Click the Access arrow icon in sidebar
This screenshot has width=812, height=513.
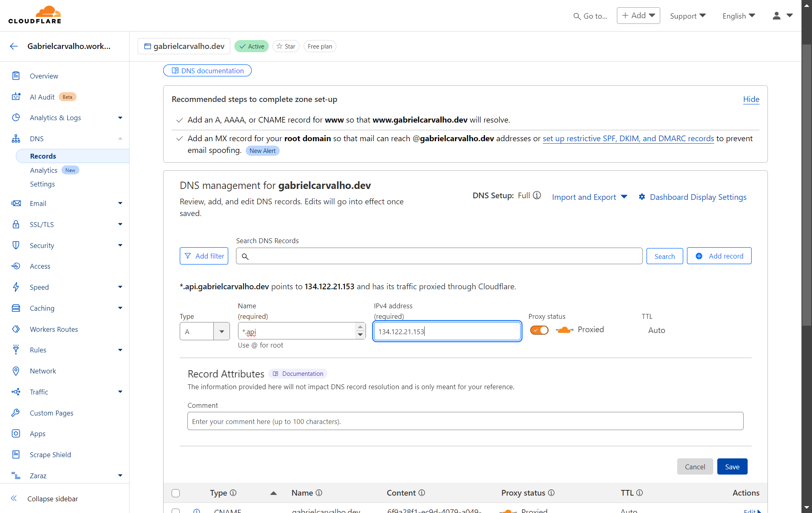tap(16, 266)
